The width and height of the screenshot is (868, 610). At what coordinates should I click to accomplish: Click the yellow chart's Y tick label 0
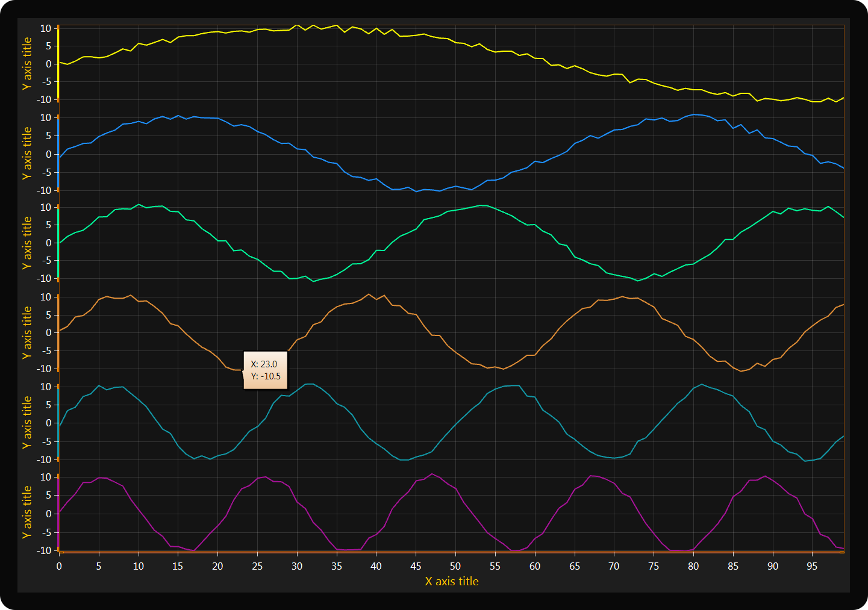tap(49, 64)
